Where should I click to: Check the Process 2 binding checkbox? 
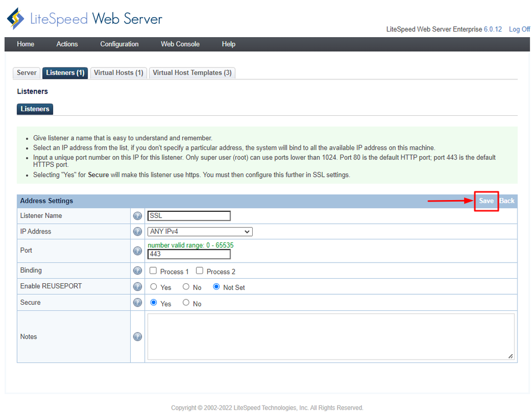point(199,270)
